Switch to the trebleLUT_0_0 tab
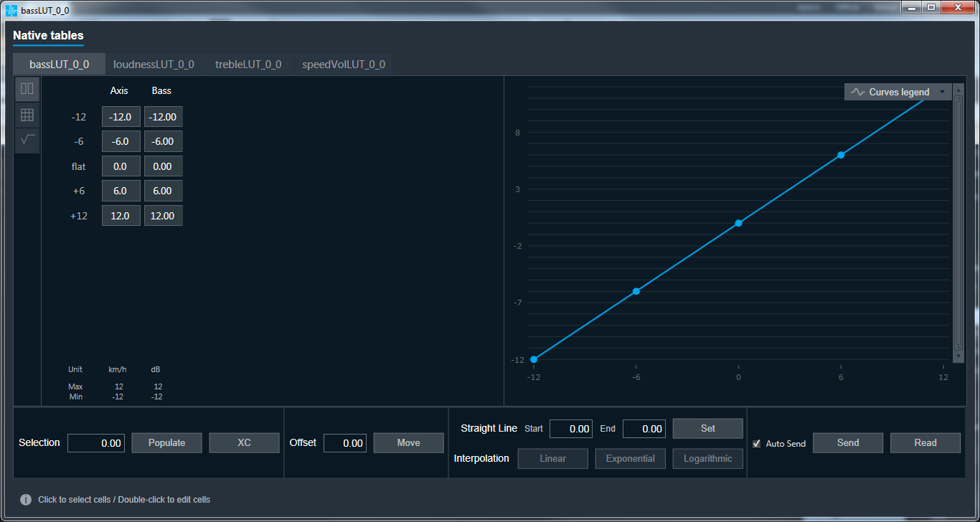This screenshot has height=522, width=980. point(248,64)
